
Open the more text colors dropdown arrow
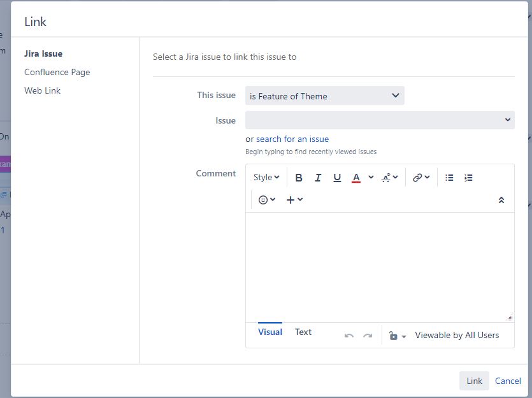click(x=371, y=177)
